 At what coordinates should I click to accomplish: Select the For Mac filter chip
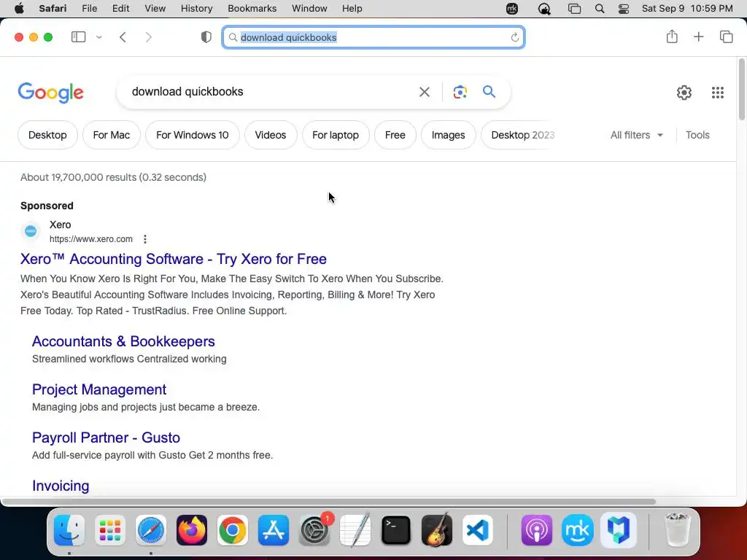[x=112, y=135]
